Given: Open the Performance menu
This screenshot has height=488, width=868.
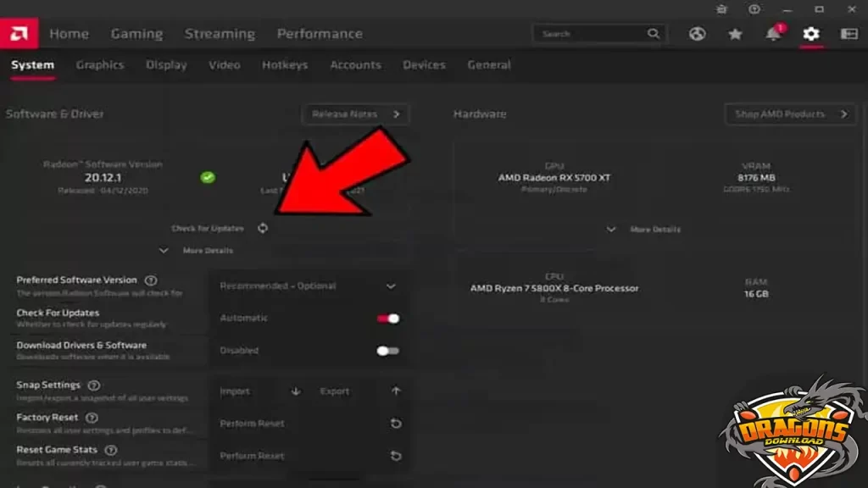Looking at the screenshot, I should tap(320, 34).
